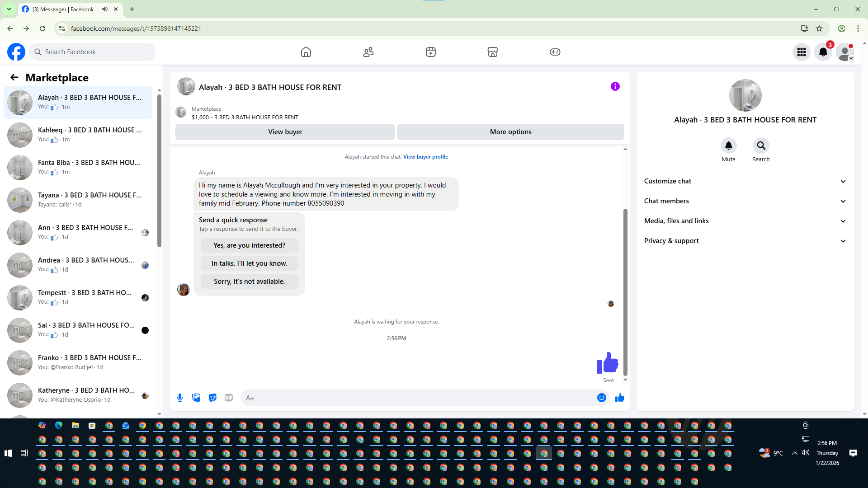Search in conversation with the magnifier icon
The width and height of the screenshot is (868, 488).
[761, 145]
